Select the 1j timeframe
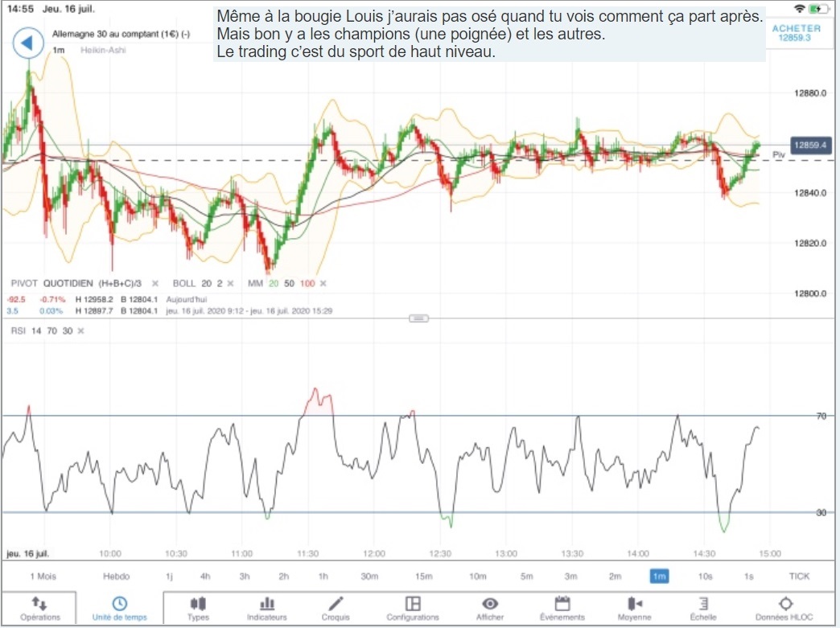This screenshot has width=840, height=628. [169, 576]
